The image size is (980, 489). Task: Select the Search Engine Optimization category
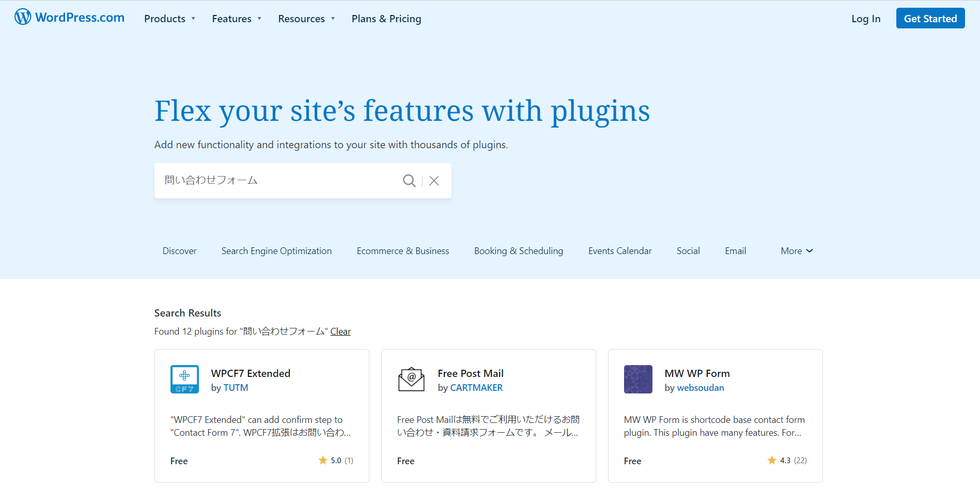(x=276, y=251)
